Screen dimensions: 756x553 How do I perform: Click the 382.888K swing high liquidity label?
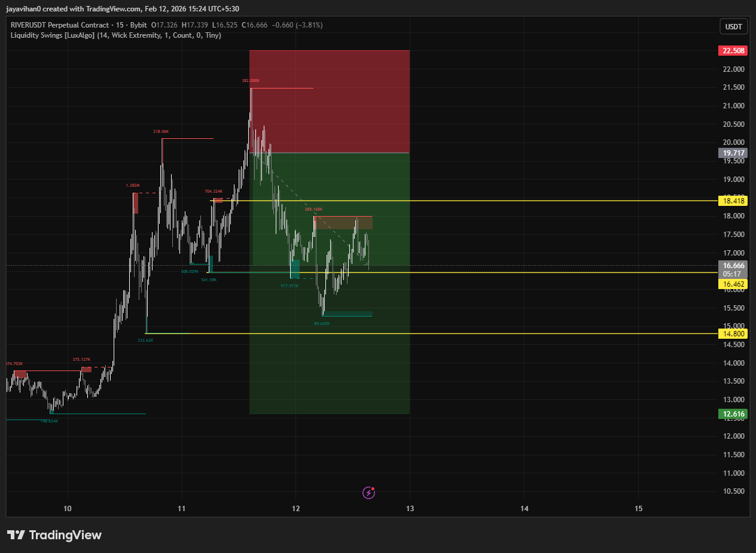coord(251,80)
